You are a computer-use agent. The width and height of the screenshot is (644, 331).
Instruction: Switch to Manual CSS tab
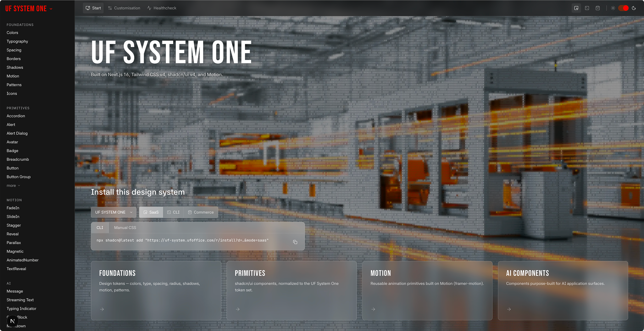click(x=125, y=227)
